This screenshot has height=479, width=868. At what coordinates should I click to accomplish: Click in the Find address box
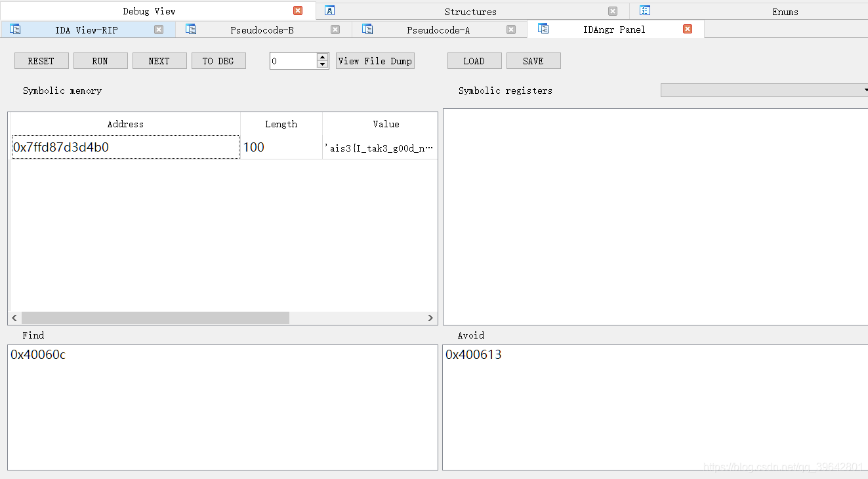[x=222, y=407]
